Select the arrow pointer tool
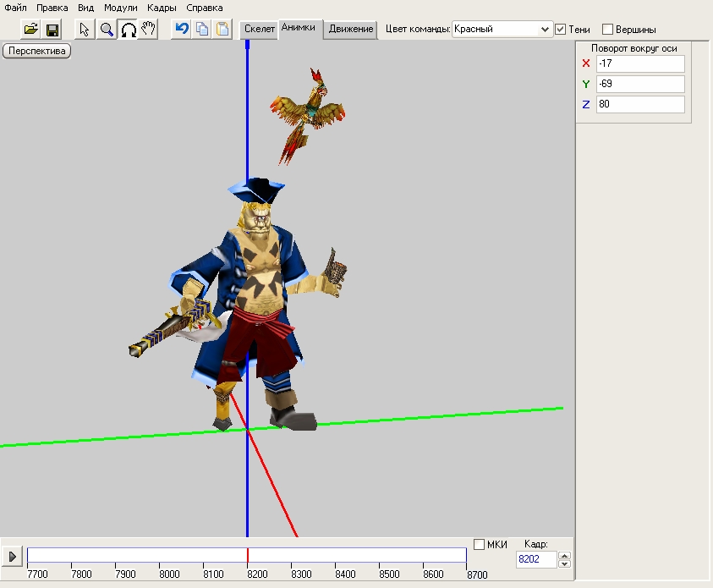The image size is (713, 588). [85, 30]
